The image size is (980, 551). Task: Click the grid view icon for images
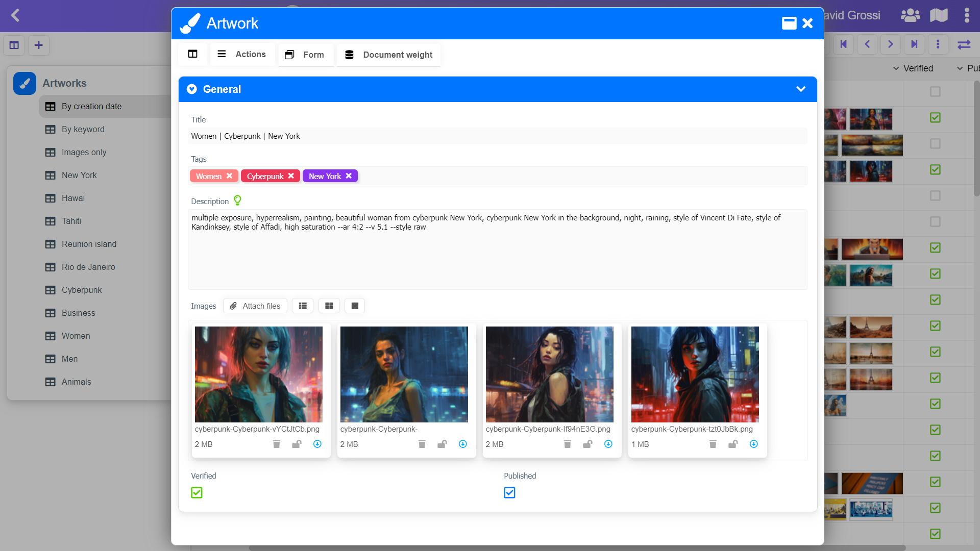pyautogui.click(x=329, y=306)
